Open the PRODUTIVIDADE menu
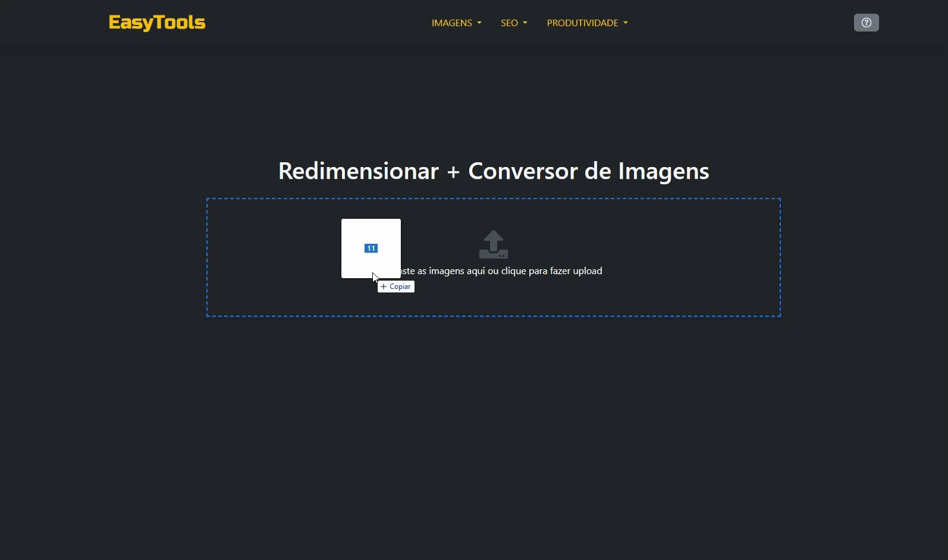 tap(582, 23)
